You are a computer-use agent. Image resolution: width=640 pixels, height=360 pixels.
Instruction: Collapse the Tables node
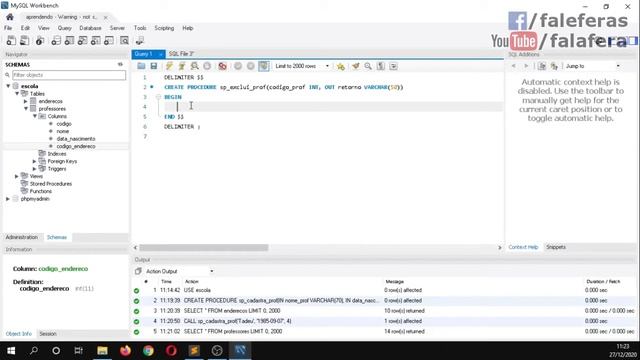click(x=17, y=93)
